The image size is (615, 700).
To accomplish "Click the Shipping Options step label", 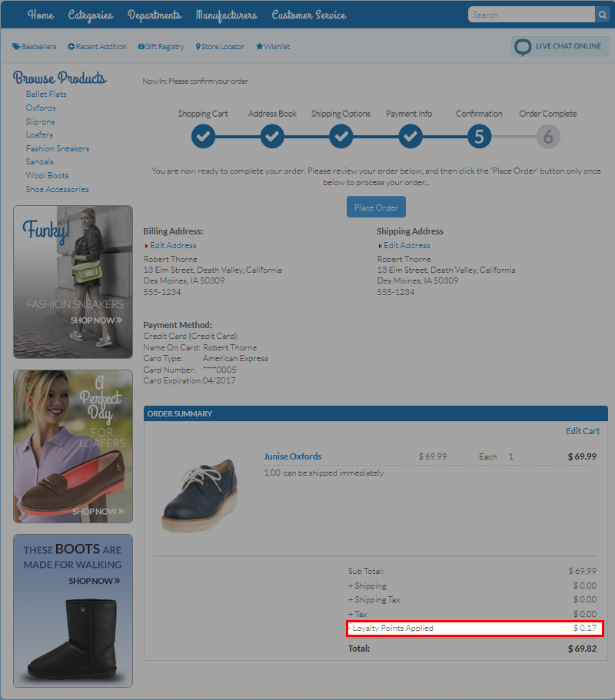I will tap(341, 114).
